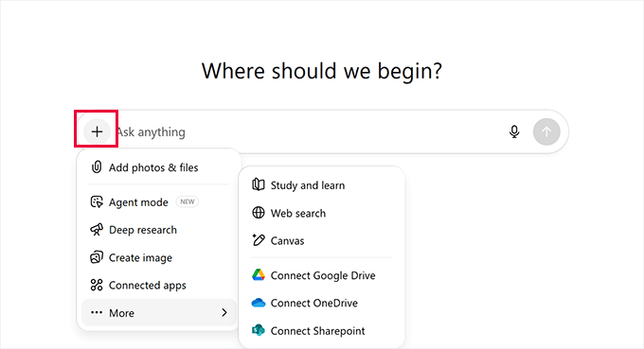Click the send arrow button
The width and height of the screenshot is (644, 349).
(x=546, y=131)
